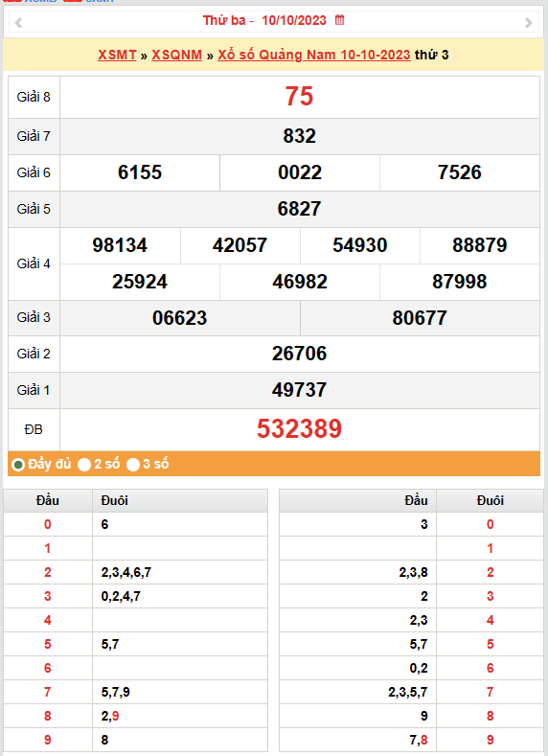Click the Giải 6 number 6155
Viewport: 548px width, 756px height.
click(x=140, y=172)
